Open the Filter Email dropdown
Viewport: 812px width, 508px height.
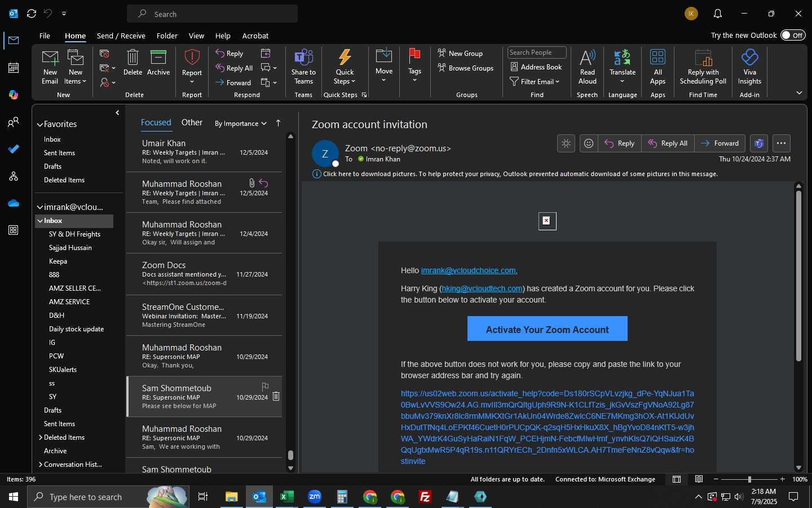click(535, 81)
